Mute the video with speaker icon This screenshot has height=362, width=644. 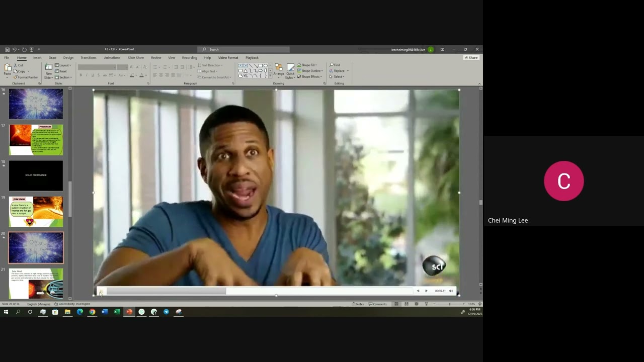451,291
